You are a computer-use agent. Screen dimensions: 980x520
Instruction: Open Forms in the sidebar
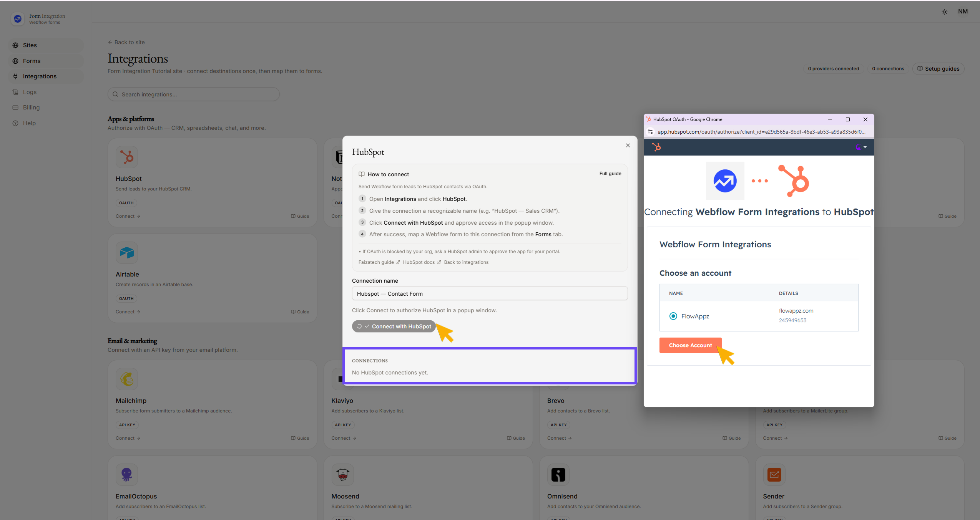[46, 61]
